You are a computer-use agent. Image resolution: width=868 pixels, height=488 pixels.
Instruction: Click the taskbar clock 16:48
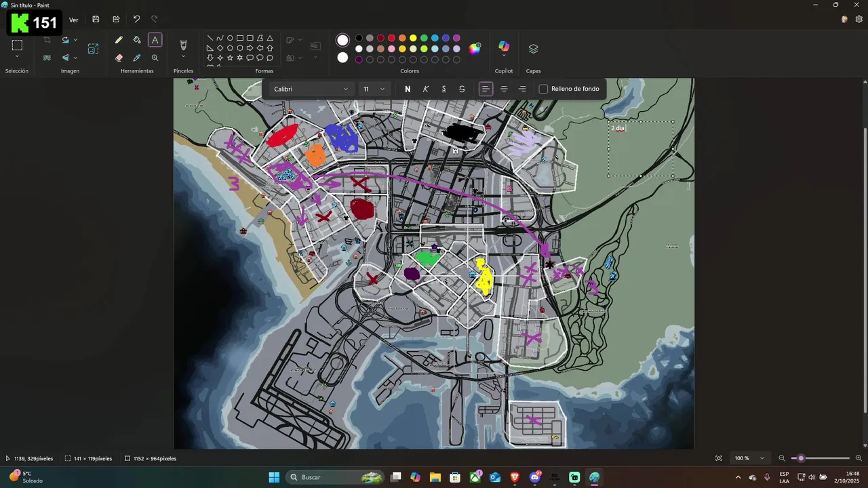tap(846, 477)
